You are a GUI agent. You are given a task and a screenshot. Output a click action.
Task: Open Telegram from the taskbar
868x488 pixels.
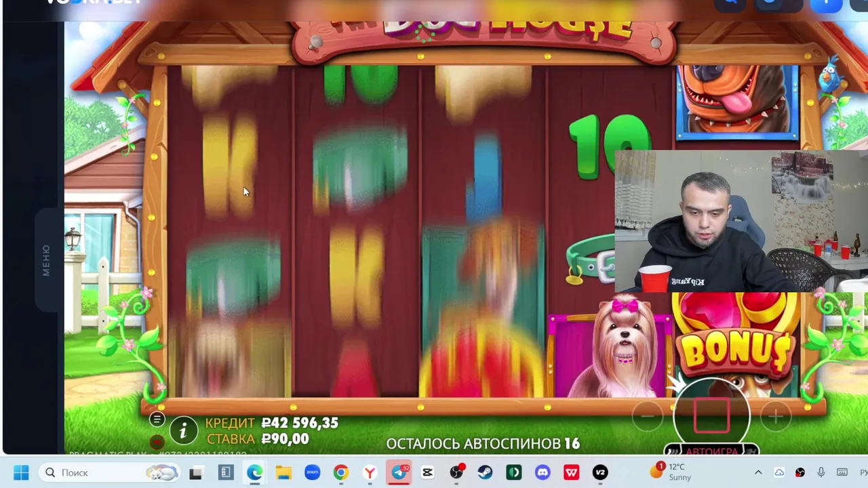pyautogui.click(x=399, y=472)
